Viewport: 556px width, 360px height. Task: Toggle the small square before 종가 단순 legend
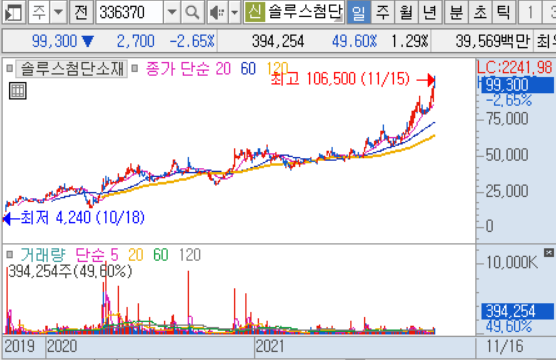click(134, 68)
